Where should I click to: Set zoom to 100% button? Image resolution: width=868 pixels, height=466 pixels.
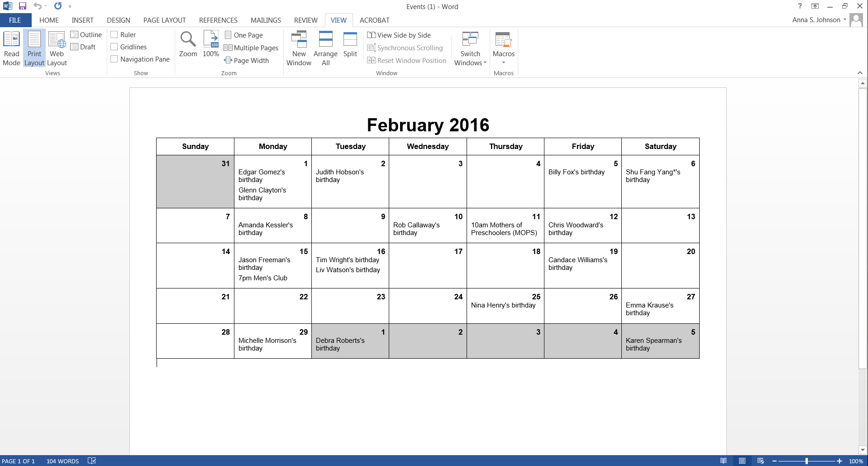211,44
